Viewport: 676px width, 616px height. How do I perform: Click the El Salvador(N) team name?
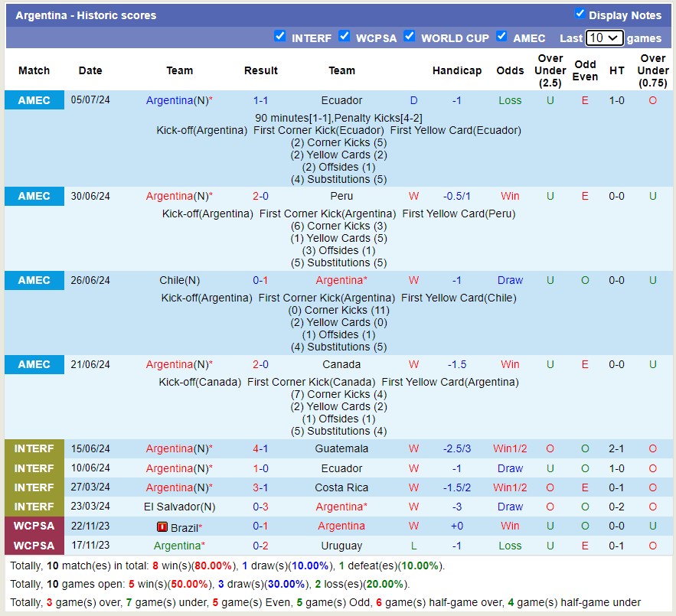pos(179,507)
